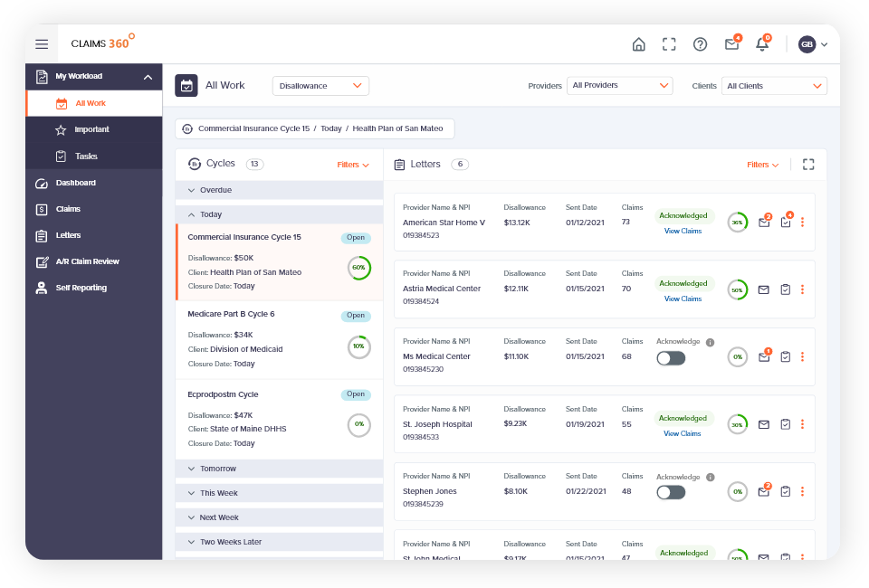Click the Claims 360 logo
The height and width of the screenshot is (588, 869).
tap(103, 43)
